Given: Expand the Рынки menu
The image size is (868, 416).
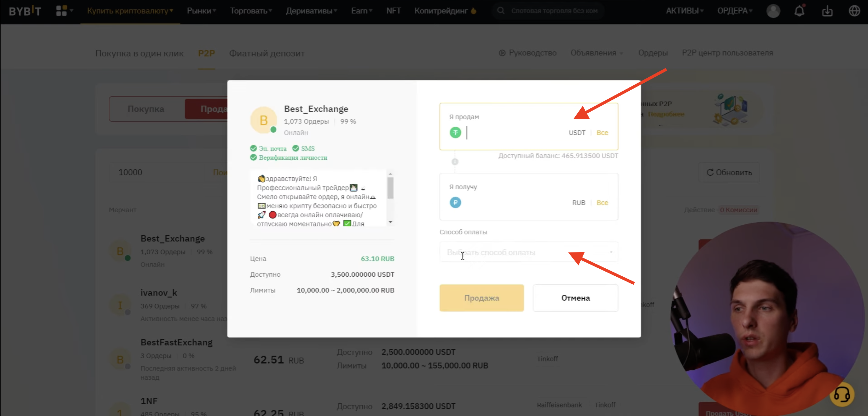Looking at the screenshot, I should click(201, 11).
